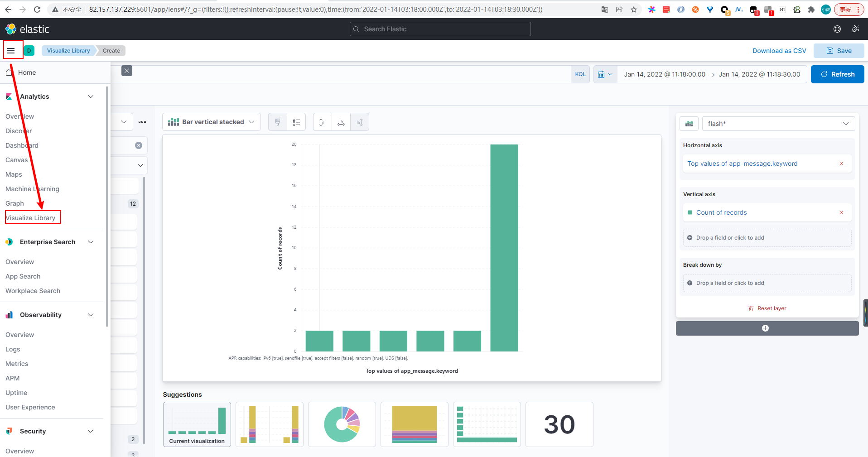Screen dimensions: 868x457
Task: Toggle the main navigation hamburger menu
Action: pyautogui.click(x=11, y=51)
